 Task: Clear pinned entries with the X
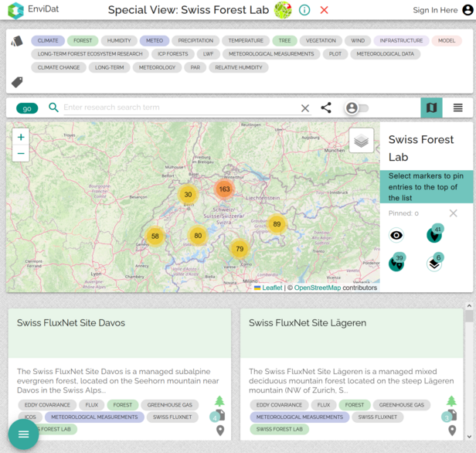click(454, 213)
